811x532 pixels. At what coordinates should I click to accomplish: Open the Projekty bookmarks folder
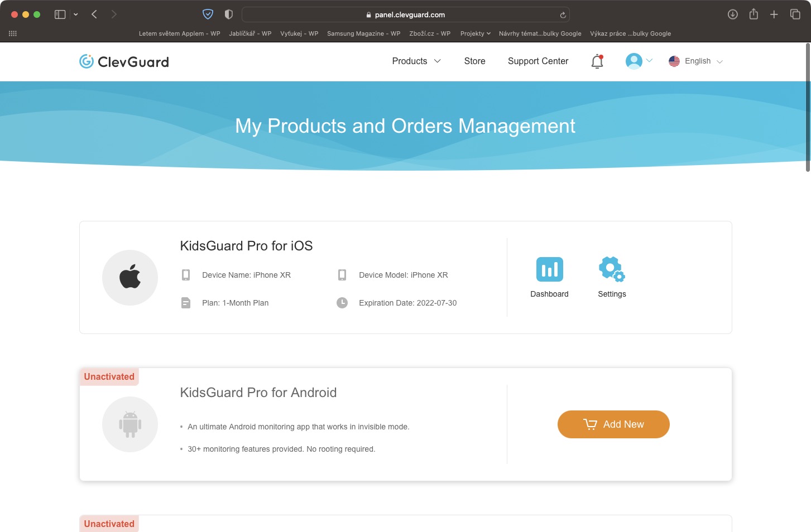(x=476, y=33)
